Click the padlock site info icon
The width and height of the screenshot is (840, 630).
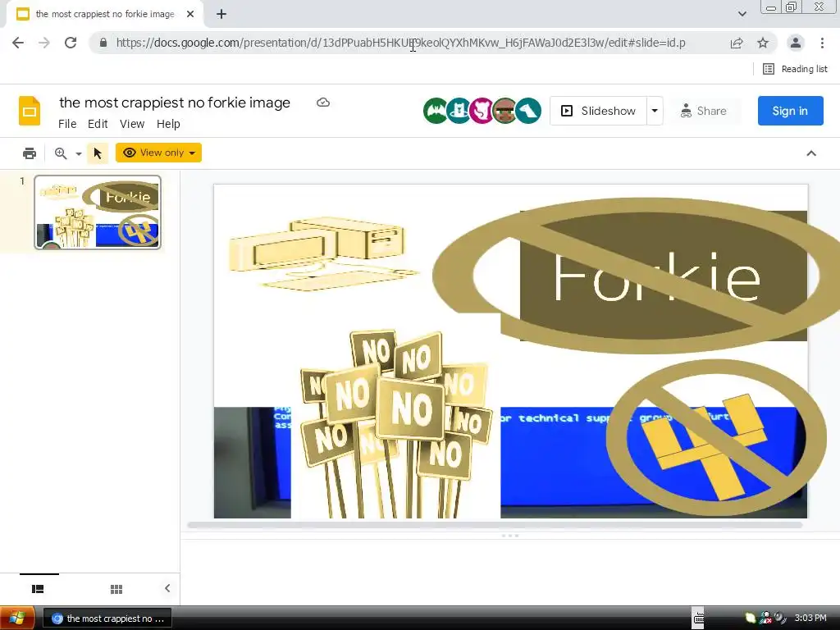pyautogui.click(x=103, y=43)
